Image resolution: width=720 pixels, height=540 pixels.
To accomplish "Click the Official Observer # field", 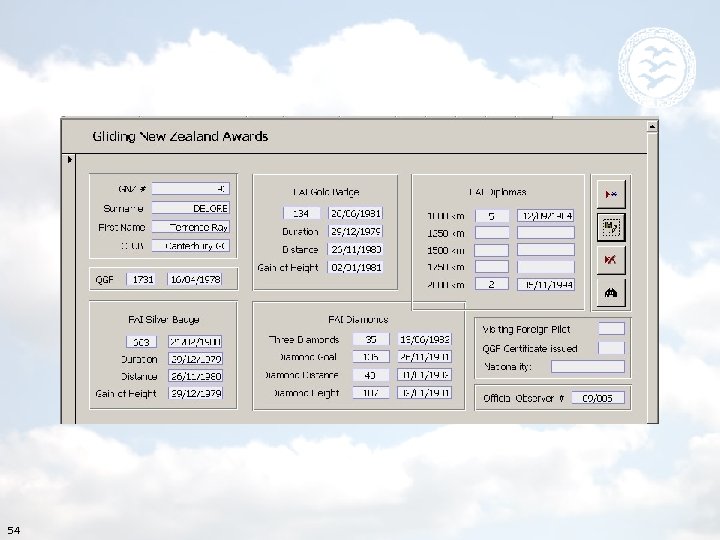I will pos(598,398).
